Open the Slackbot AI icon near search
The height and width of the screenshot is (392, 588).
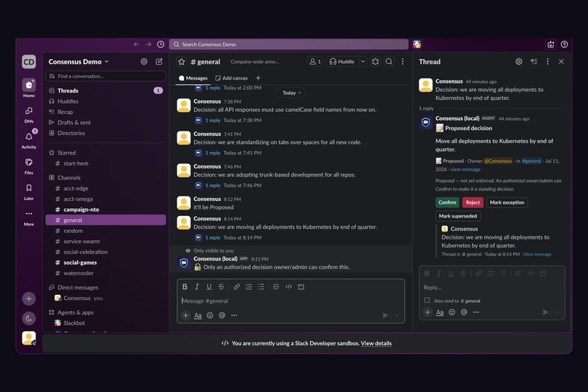pos(417,45)
